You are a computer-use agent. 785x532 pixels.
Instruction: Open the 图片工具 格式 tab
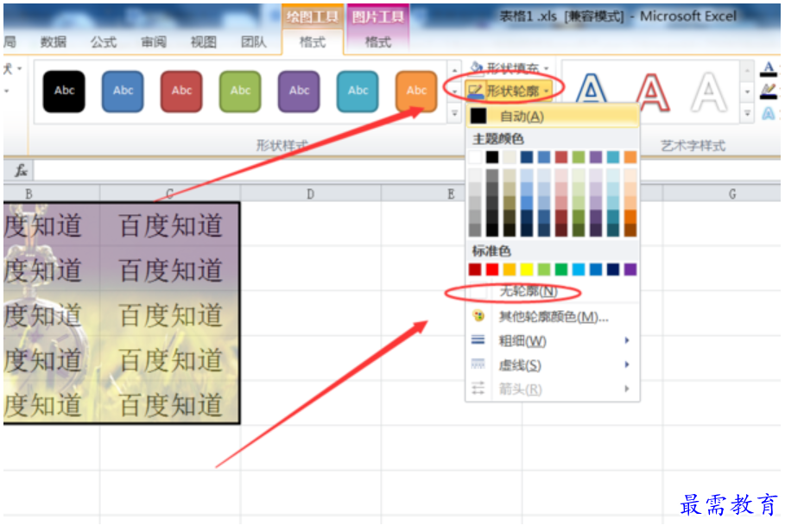pyautogui.click(x=378, y=42)
